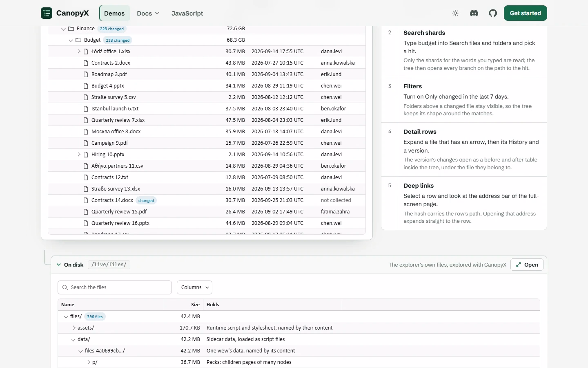Screen dimensions: 588x368
Task: Collapse the data/ folder
Action: pyautogui.click(x=73, y=339)
